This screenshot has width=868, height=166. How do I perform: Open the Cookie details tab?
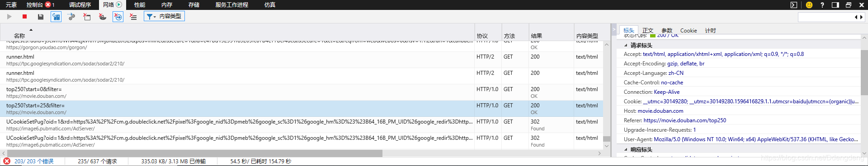tap(689, 31)
